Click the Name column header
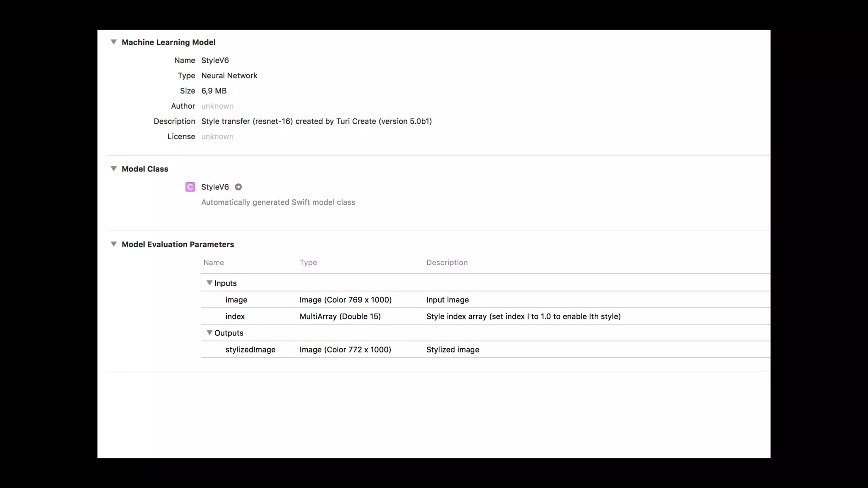Viewport: 868px width, 488px height. [214, 263]
